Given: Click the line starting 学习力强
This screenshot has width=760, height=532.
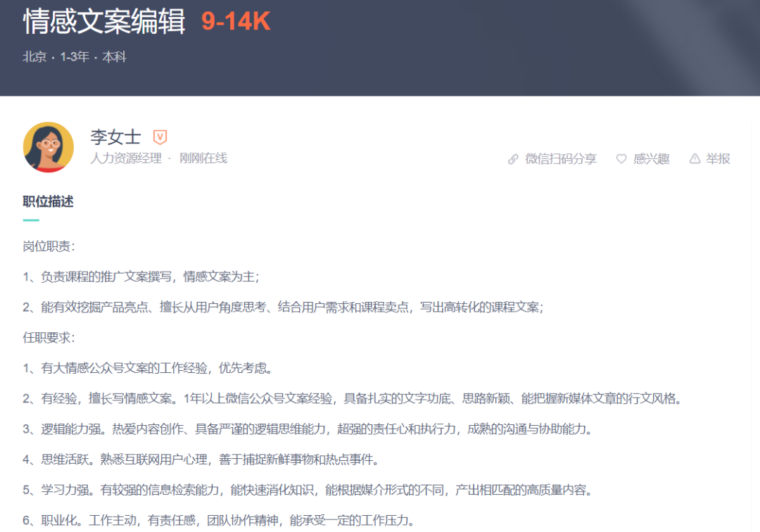Looking at the screenshot, I should click(x=308, y=490).
